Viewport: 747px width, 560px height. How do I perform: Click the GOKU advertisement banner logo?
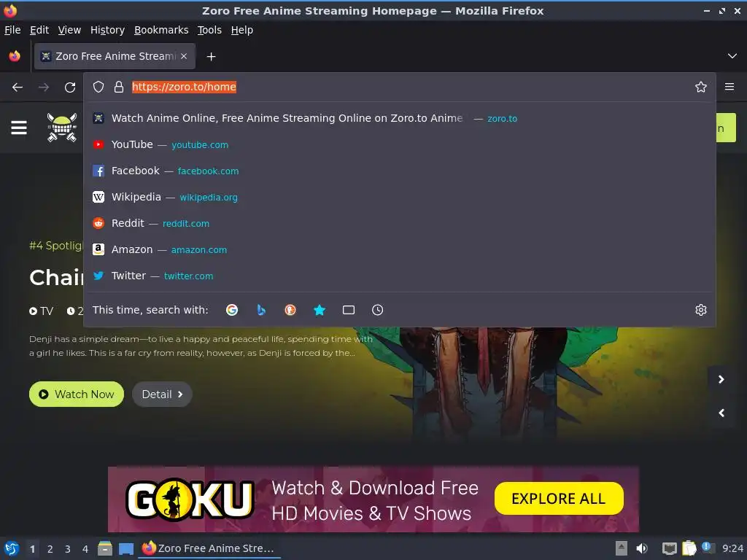point(190,499)
